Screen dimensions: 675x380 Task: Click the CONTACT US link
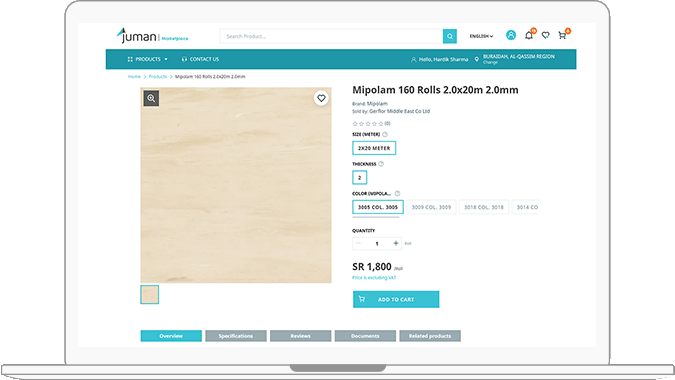click(200, 59)
